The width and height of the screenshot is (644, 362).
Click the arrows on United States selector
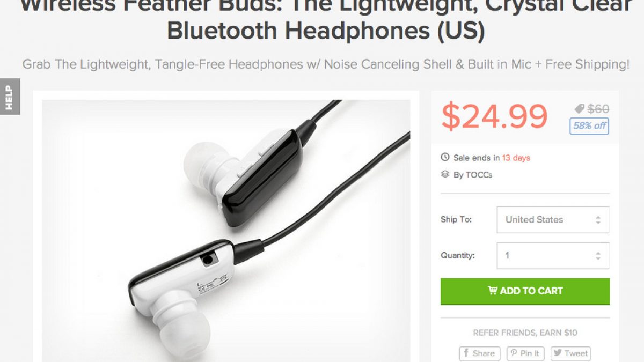point(598,220)
